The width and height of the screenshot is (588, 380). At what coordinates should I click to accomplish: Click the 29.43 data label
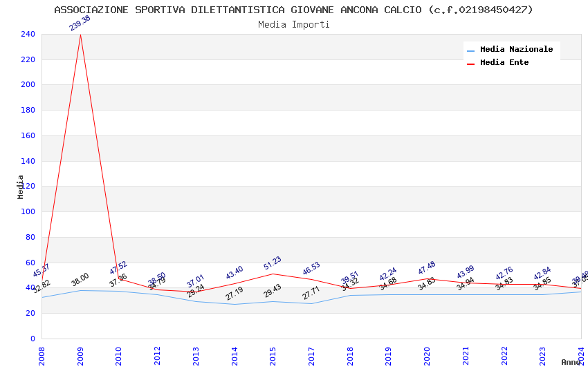point(273,291)
